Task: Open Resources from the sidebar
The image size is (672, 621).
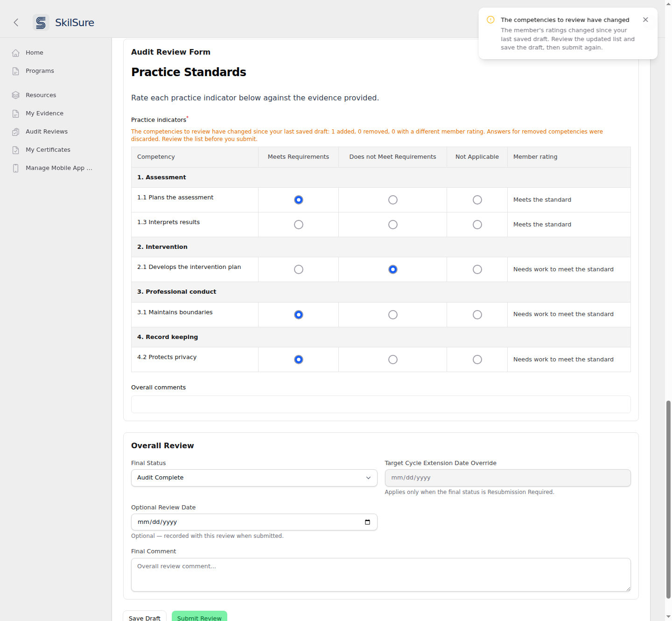Action: (41, 95)
